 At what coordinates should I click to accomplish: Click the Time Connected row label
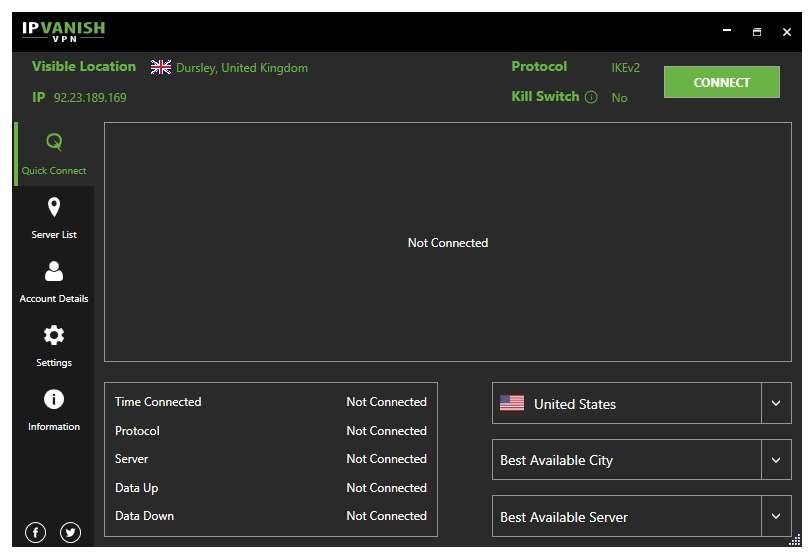tap(158, 402)
